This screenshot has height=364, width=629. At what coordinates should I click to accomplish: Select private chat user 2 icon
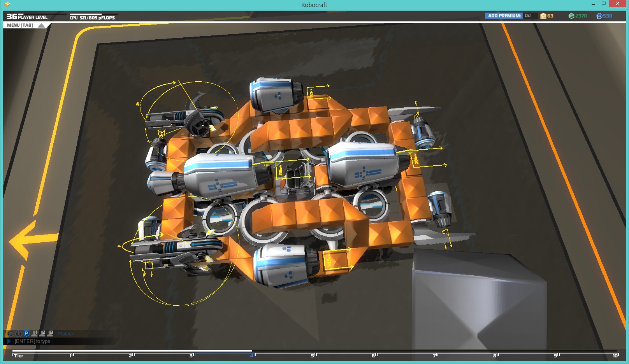[42, 333]
